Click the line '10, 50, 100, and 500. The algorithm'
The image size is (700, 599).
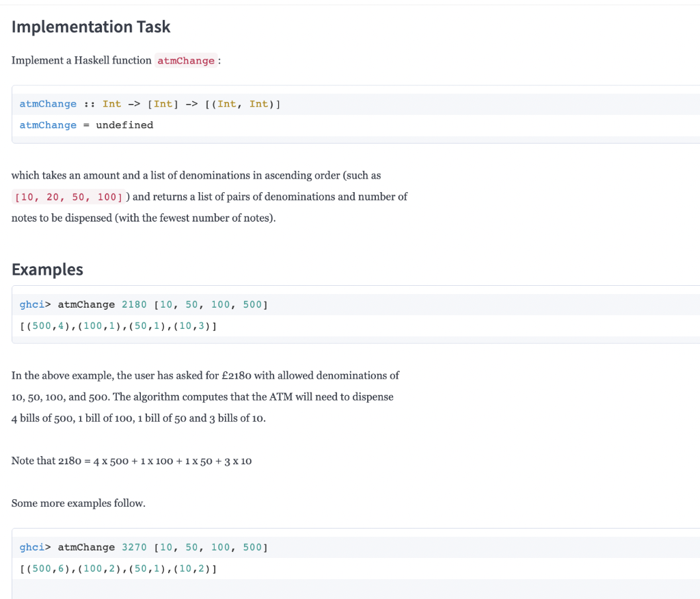coord(202,397)
